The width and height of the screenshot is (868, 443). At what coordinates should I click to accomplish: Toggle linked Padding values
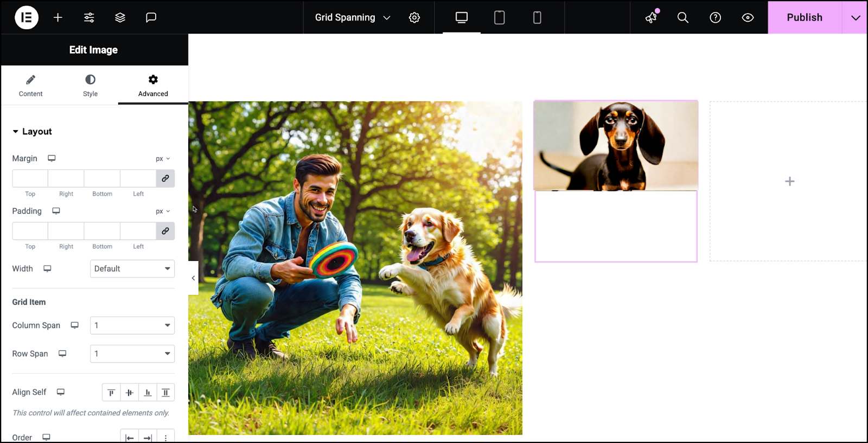pyautogui.click(x=165, y=231)
